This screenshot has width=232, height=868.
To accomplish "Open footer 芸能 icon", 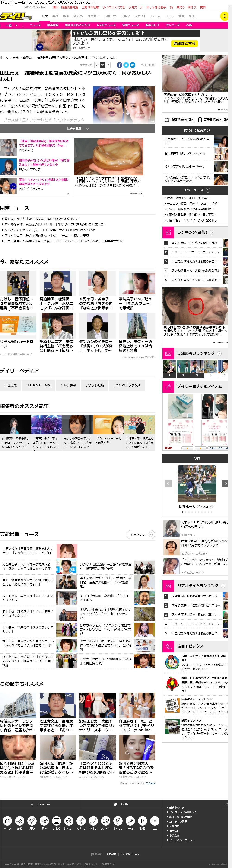I will [x=19, y=821].
